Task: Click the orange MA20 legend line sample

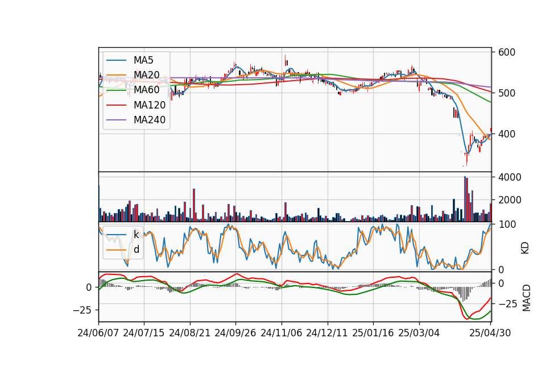Action: (x=116, y=75)
